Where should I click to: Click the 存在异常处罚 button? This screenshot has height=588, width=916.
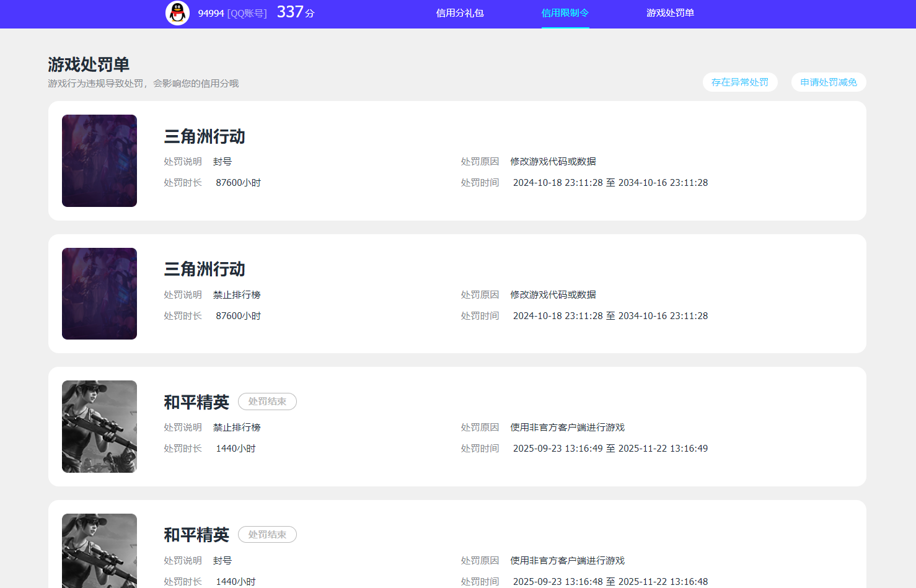[x=740, y=82]
